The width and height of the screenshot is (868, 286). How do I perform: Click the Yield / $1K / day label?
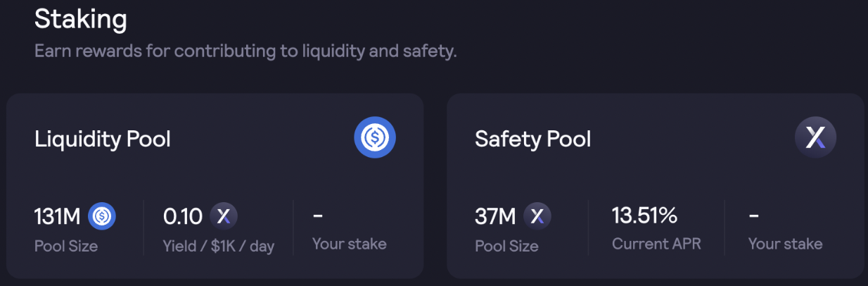click(219, 246)
